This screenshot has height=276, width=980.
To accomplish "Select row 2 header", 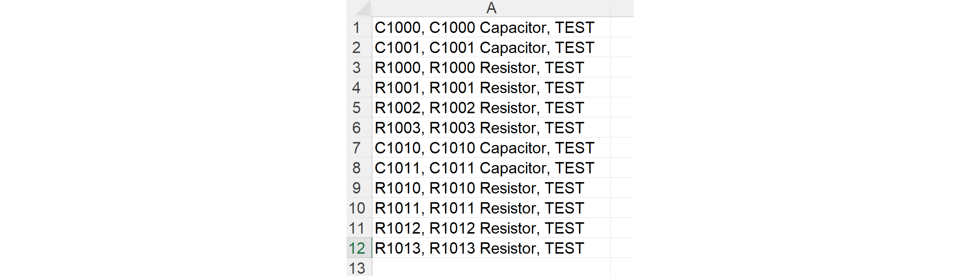I will point(357,48).
